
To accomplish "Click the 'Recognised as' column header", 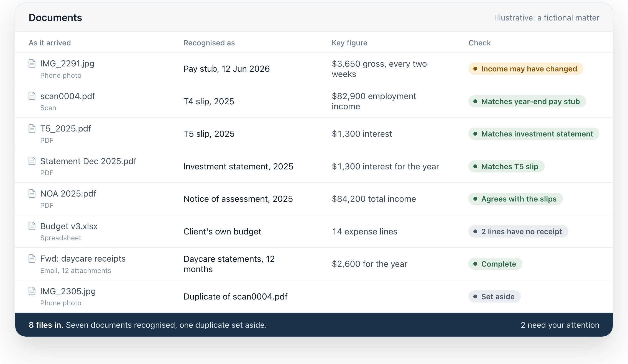I will pyautogui.click(x=209, y=43).
